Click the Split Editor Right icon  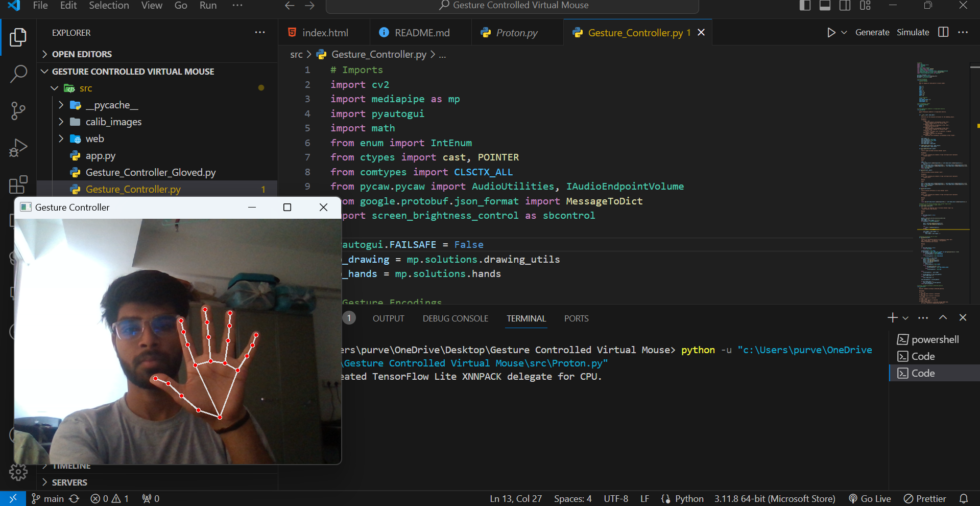[x=943, y=32]
